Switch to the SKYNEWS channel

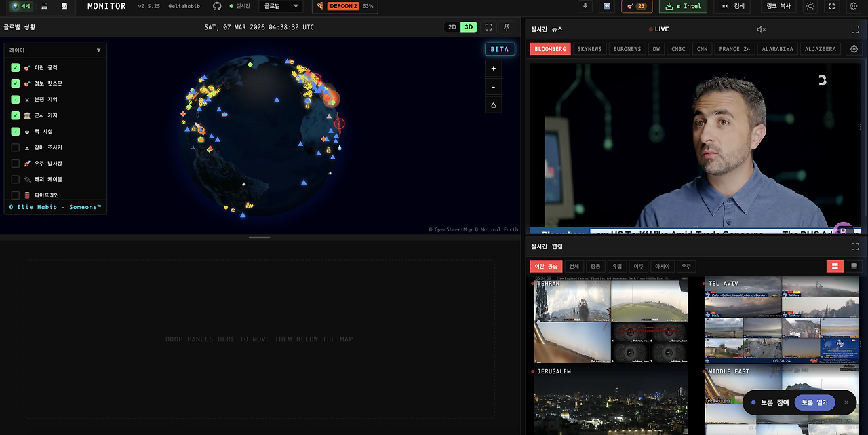click(x=589, y=49)
